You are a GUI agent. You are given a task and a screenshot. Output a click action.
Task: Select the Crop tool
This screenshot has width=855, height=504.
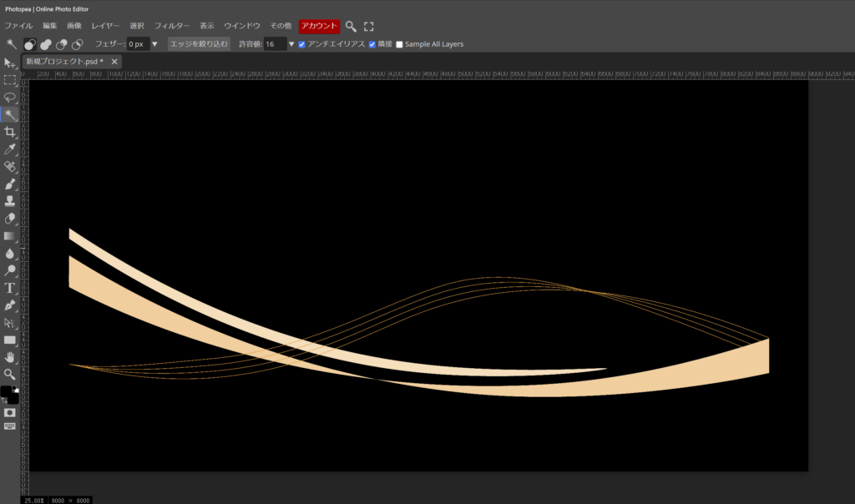click(x=10, y=132)
